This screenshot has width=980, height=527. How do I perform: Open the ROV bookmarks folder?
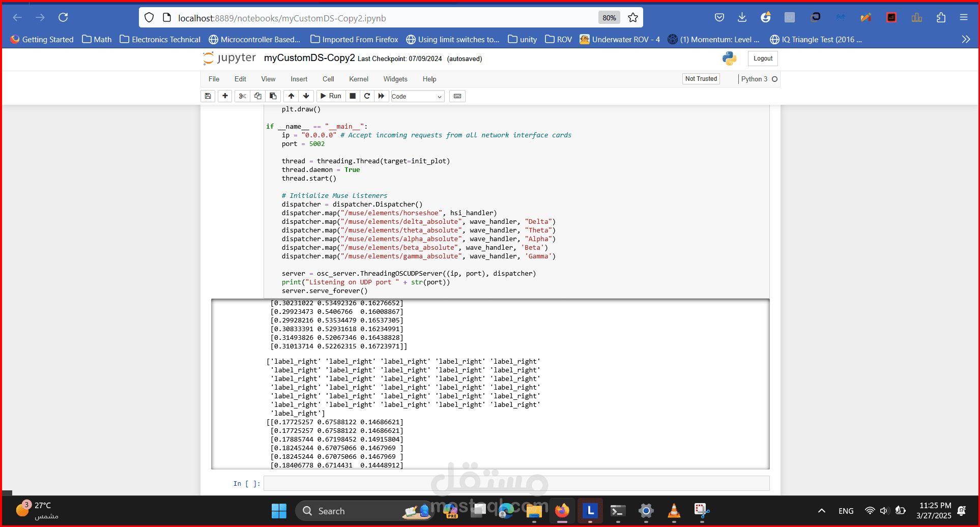558,40
